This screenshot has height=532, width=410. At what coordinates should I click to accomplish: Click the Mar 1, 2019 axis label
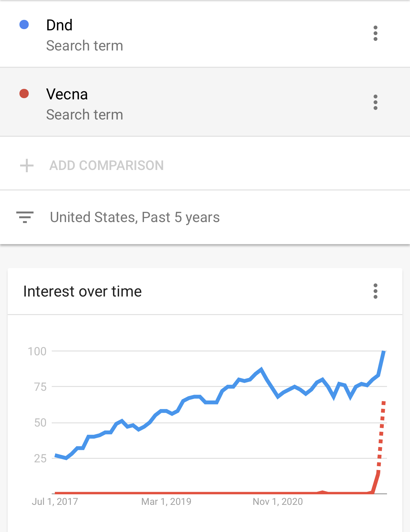(166, 502)
